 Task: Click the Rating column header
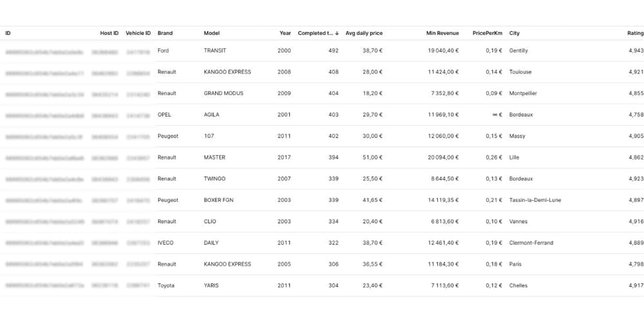[x=636, y=33]
